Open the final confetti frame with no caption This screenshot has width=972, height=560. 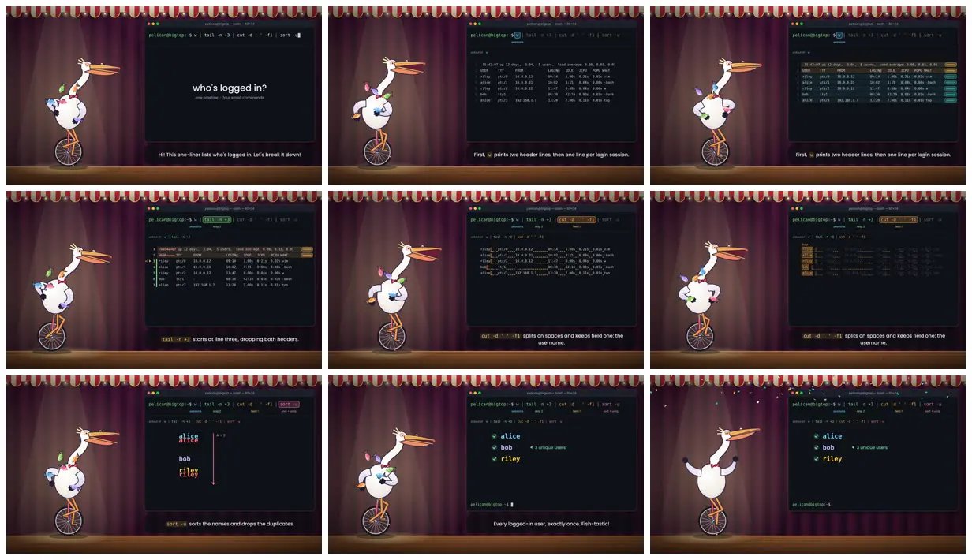[808, 465]
